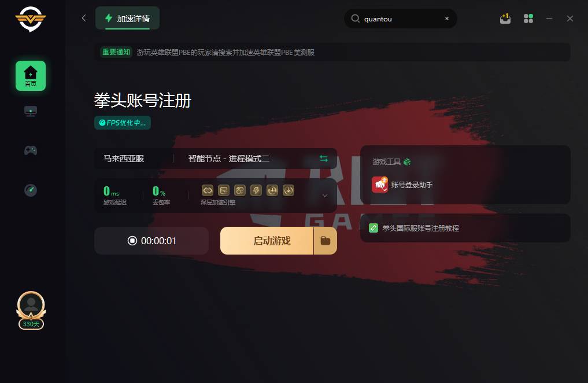Open the gamepad games library icon
The image size is (588, 383).
point(31,150)
